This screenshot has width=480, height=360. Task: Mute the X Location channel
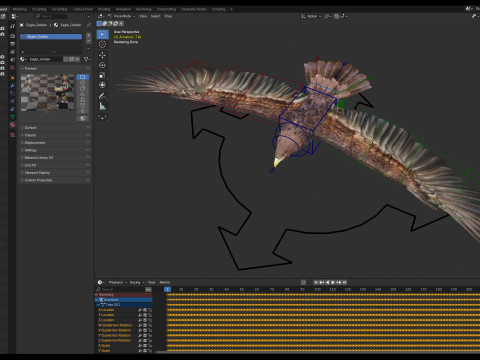[x=145, y=310]
